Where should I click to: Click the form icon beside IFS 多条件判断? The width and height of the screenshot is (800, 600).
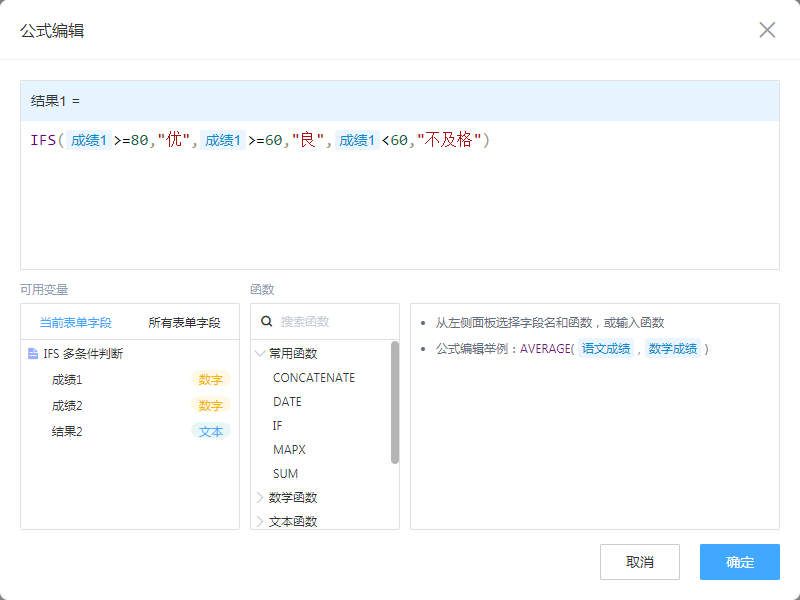coord(33,354)
